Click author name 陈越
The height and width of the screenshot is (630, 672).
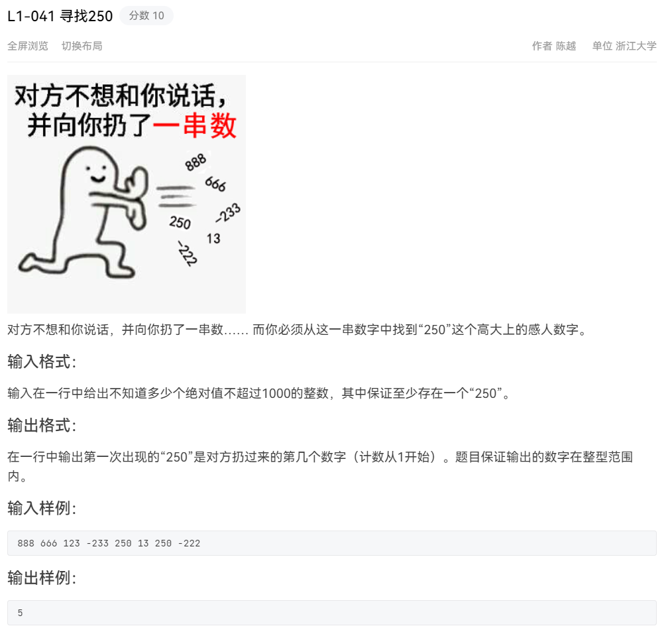tap(566, 46)
